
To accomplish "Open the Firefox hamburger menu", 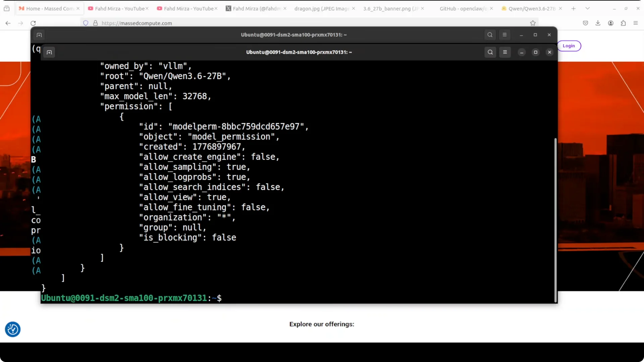I will tap(635, 23).
